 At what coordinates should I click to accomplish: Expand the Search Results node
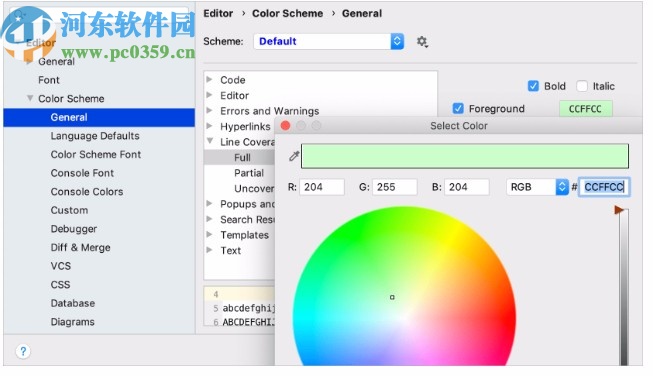pyautogui.click(x=209, y=219)
